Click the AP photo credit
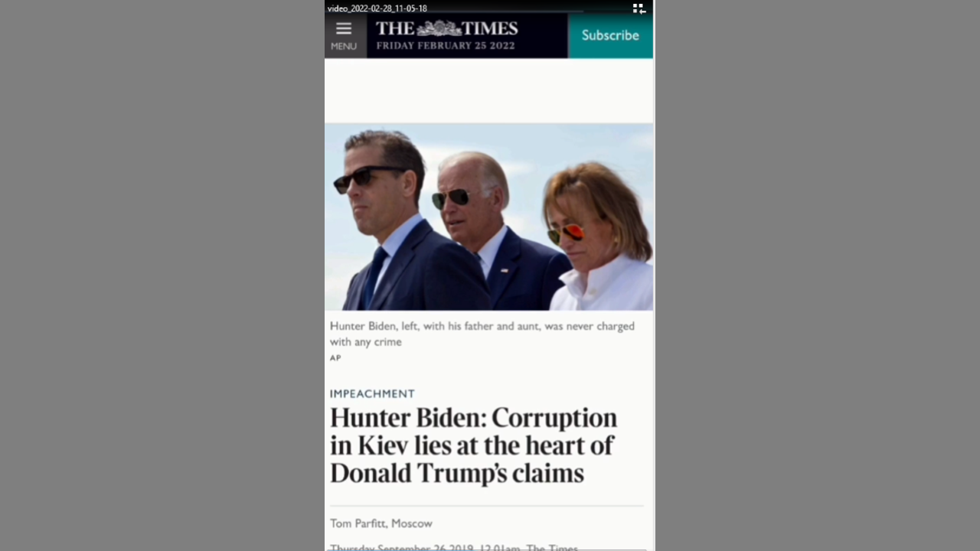The height and width of the screenshot is (551, 980). (335, 357)
